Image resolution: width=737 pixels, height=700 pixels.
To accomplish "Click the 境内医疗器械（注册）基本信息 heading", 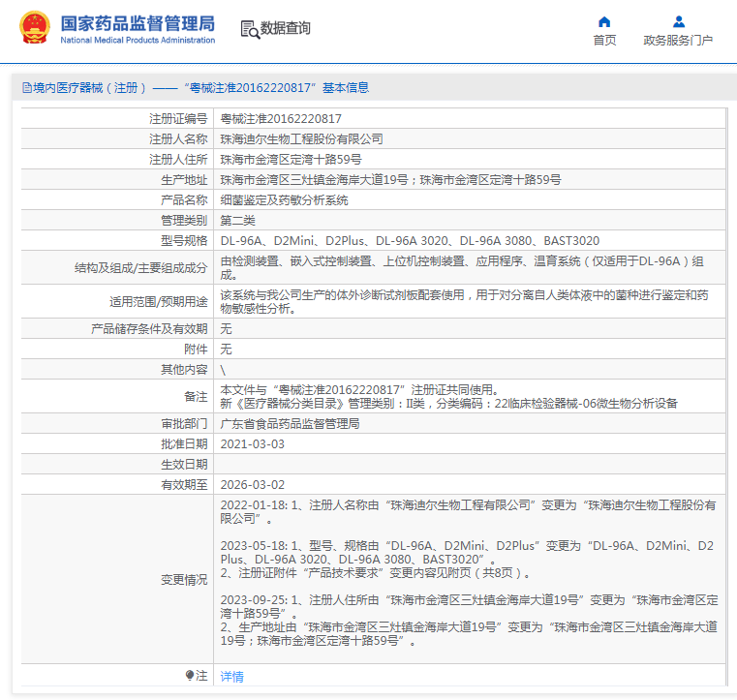I will point(201,88).
